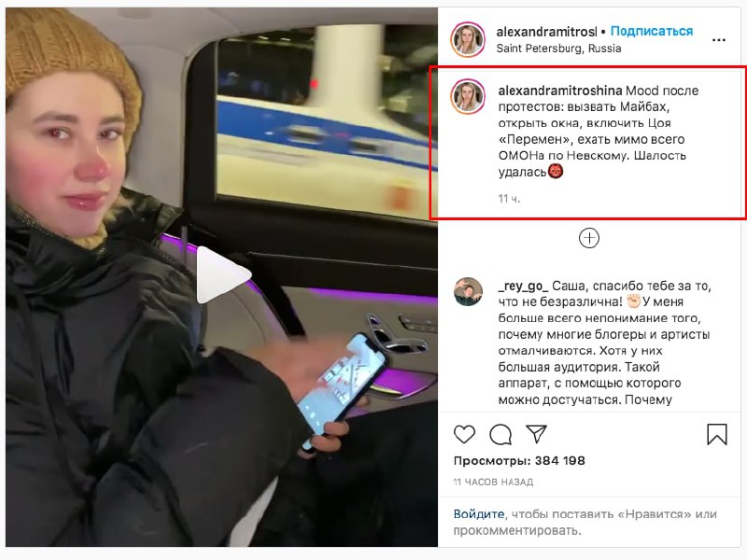Viewport: 747px width, 560px height.
Task: Click the 11 ЧАСОВ НАЗАД post timestamp
Action: coord(493,482)
